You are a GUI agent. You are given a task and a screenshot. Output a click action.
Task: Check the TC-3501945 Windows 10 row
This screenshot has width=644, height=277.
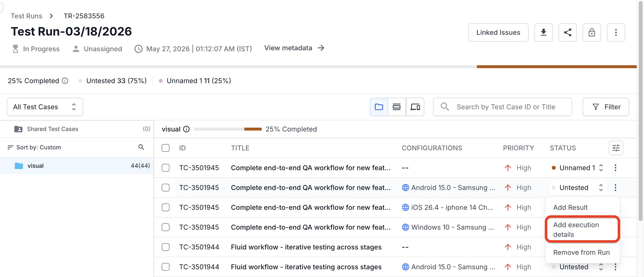166,227
